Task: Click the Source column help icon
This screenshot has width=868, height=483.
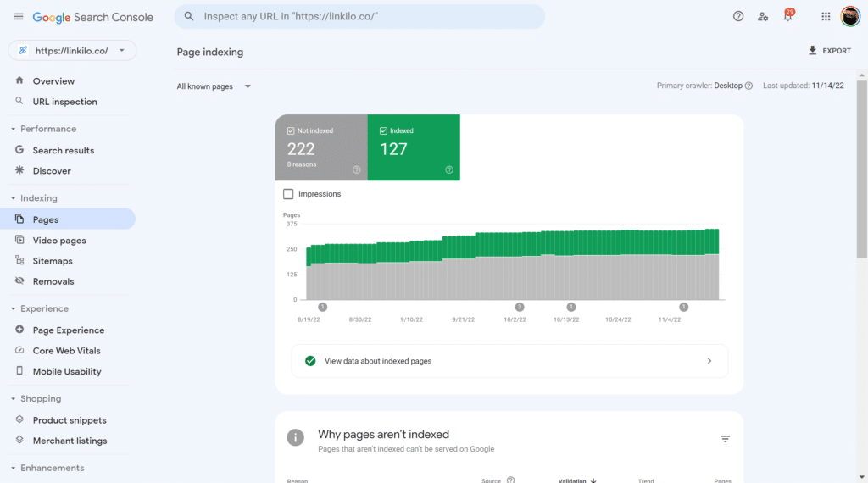Action: [x=510, y=480]
